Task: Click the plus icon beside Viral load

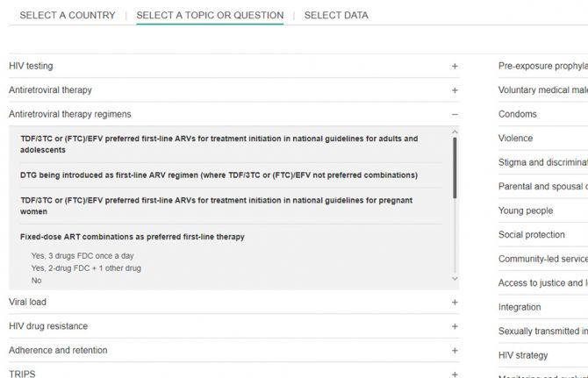Action: pyautogui.click(x=455, y=303)
